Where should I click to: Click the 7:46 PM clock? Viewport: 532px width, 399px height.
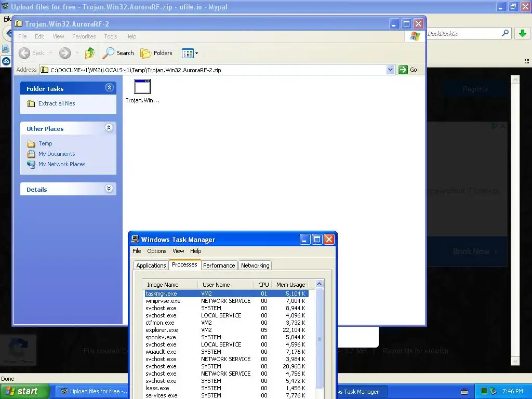pos(513,391)
